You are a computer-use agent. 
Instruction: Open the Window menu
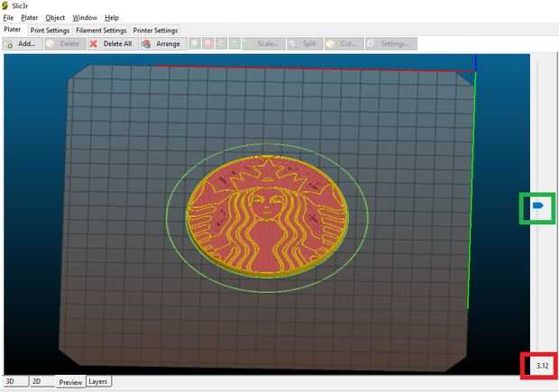[85, 18]
